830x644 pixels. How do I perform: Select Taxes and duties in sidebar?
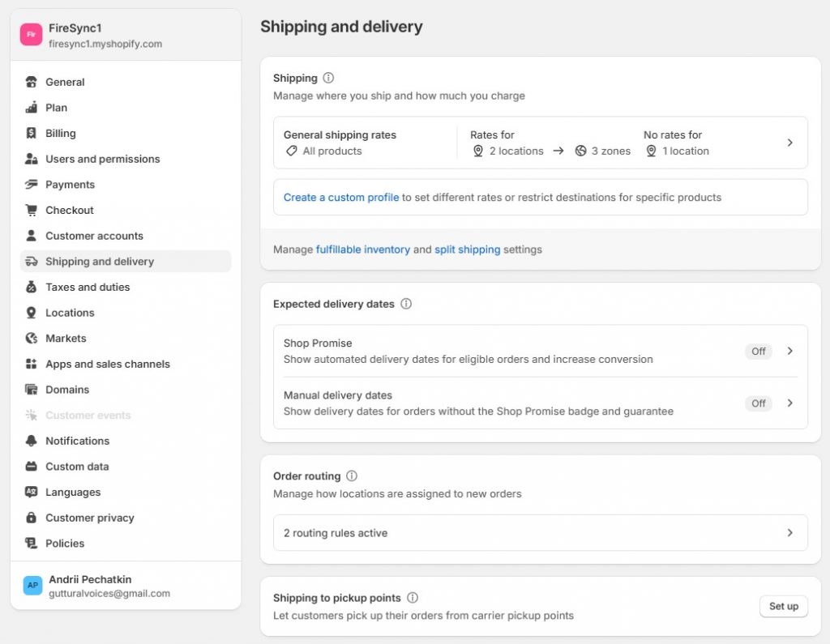coord(126,287)
